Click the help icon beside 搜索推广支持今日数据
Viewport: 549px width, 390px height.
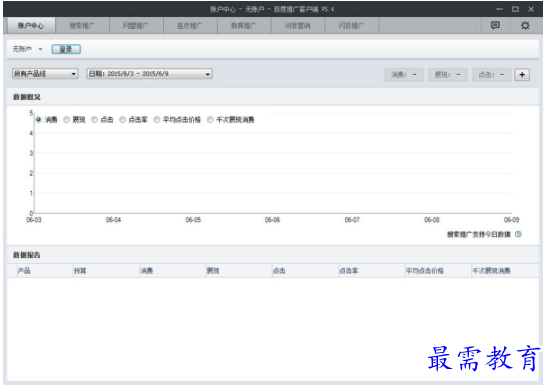(518, 234)
